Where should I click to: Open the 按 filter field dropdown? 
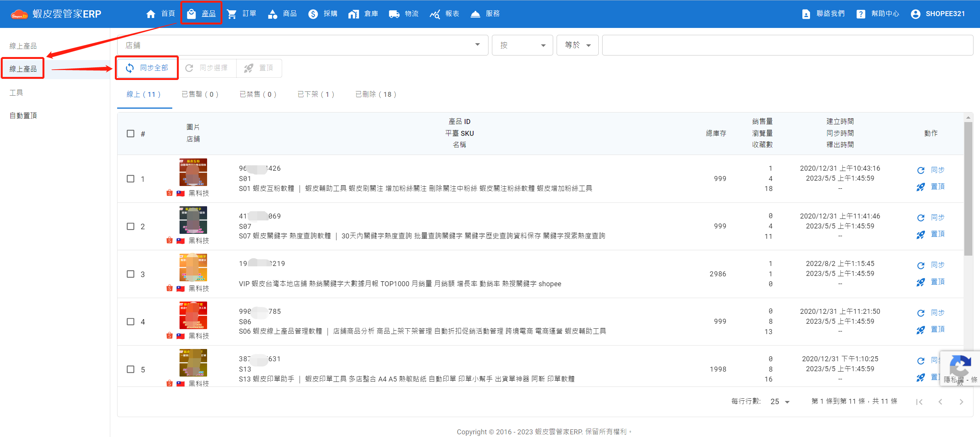pos(522,45)
